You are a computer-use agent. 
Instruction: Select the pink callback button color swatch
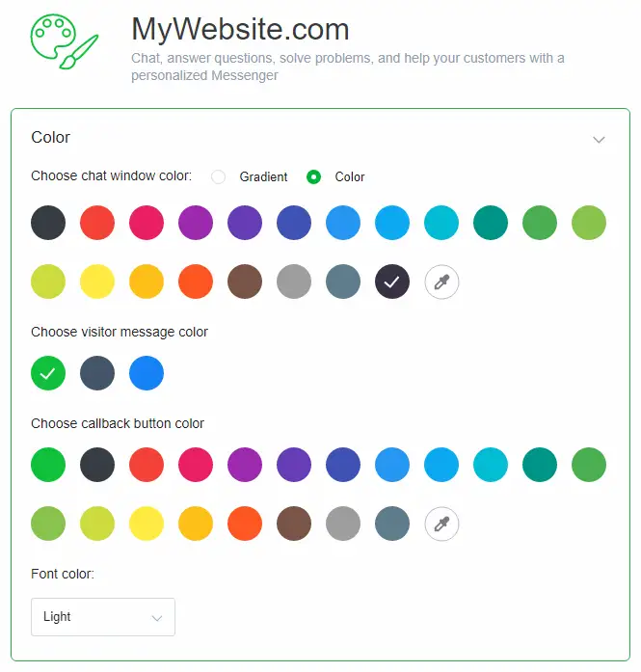click(x=196, y=465)
